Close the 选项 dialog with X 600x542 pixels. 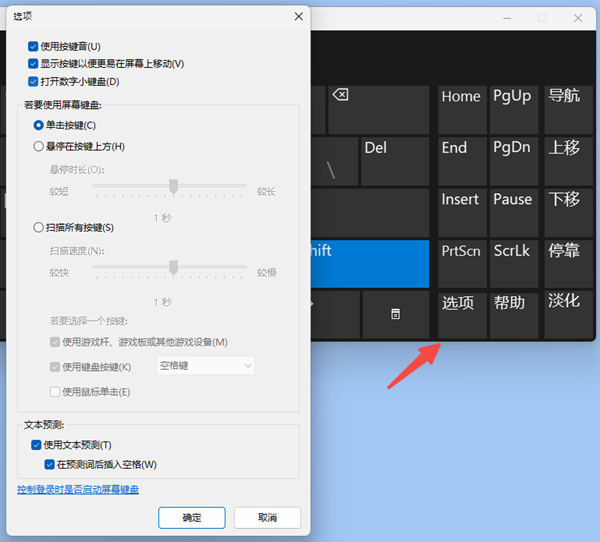click(299, 16)
